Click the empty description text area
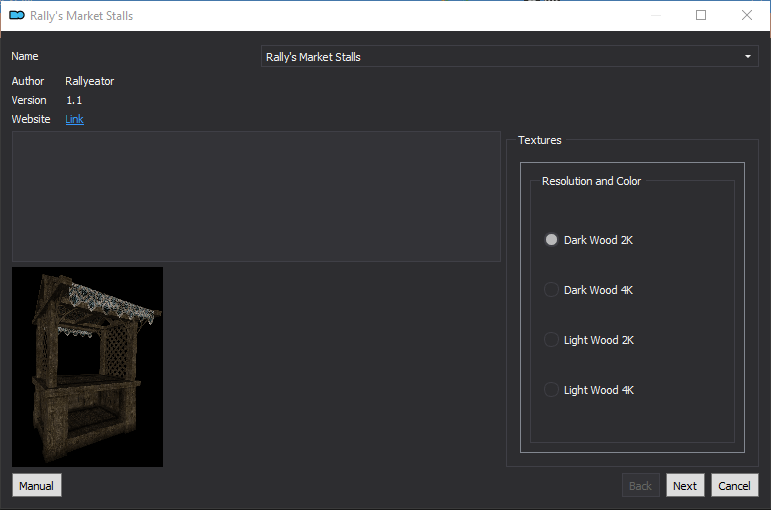Viewport: 771px width, 510px height. click(256, 196)
